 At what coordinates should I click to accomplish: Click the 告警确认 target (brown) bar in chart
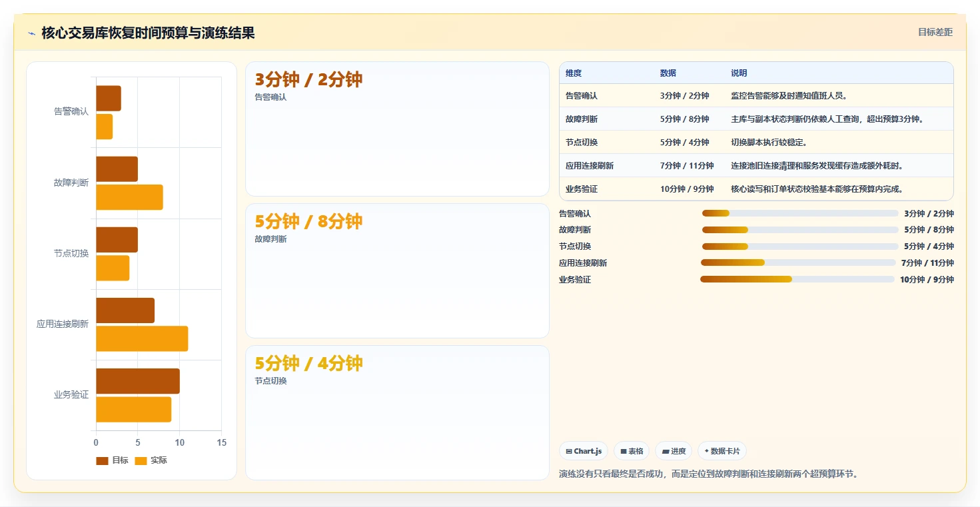pyautogui.click(x=109, y=99)
